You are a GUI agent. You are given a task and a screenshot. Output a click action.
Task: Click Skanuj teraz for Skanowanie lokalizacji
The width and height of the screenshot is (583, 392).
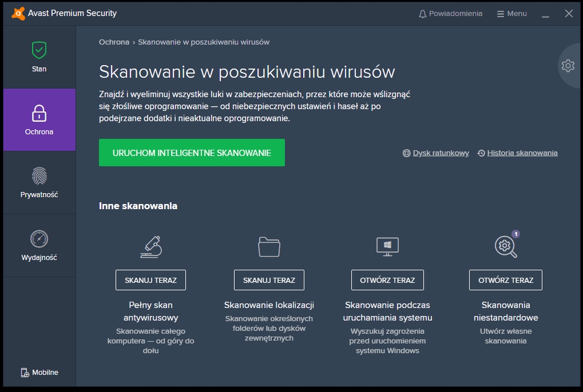pyautogui.click(x=269, y=280)
